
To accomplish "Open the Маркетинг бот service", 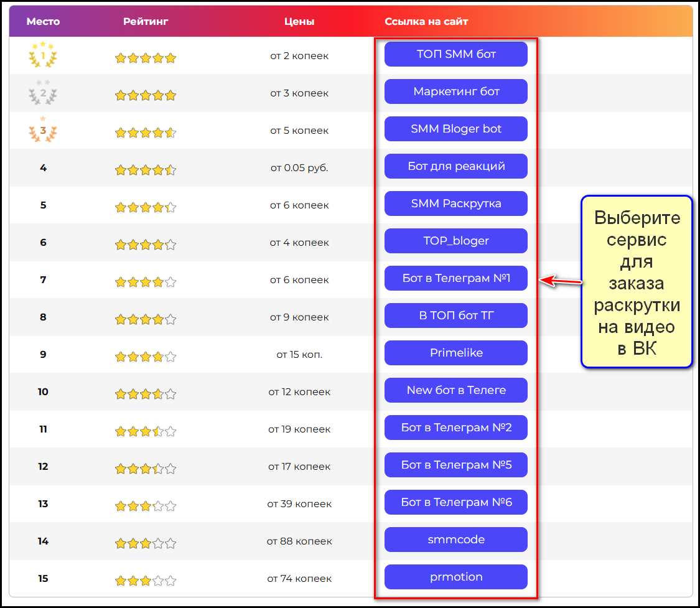I will coord(456,91).
